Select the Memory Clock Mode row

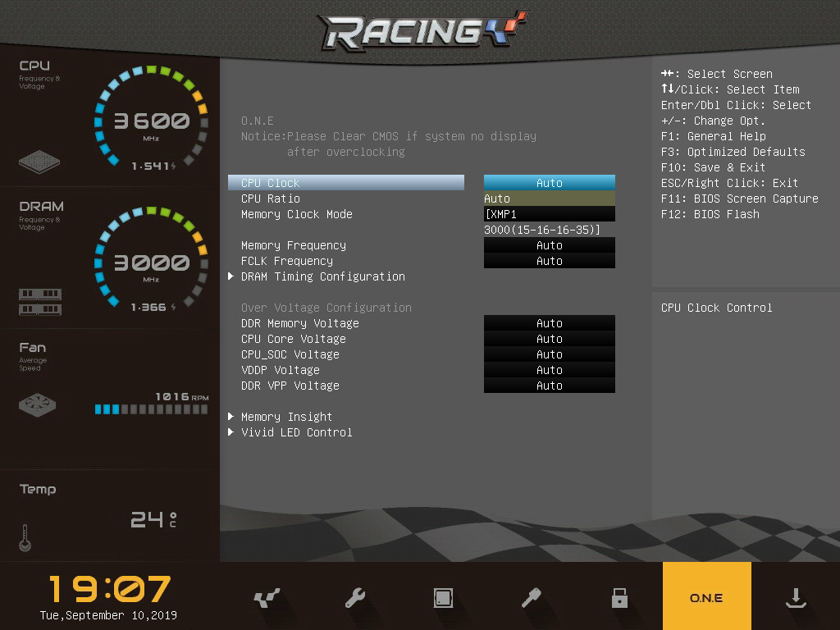(x=297, y=214)
